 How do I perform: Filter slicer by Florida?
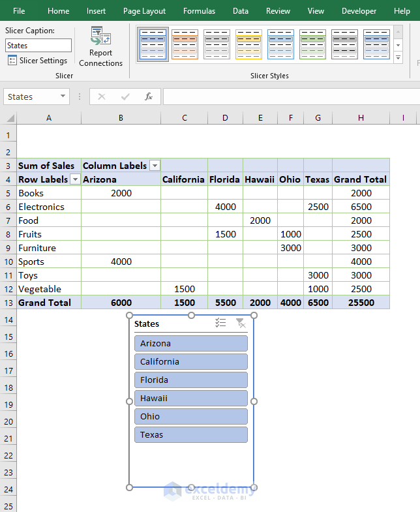click(191, 380)
